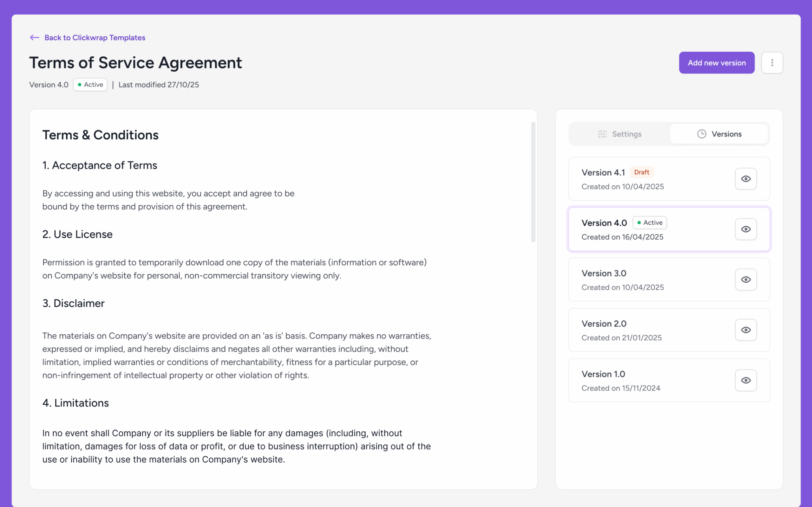This screenshot has height=507, width=812.
Task: Go back to Clickwrap Templates link
Action: coord(95,38)
